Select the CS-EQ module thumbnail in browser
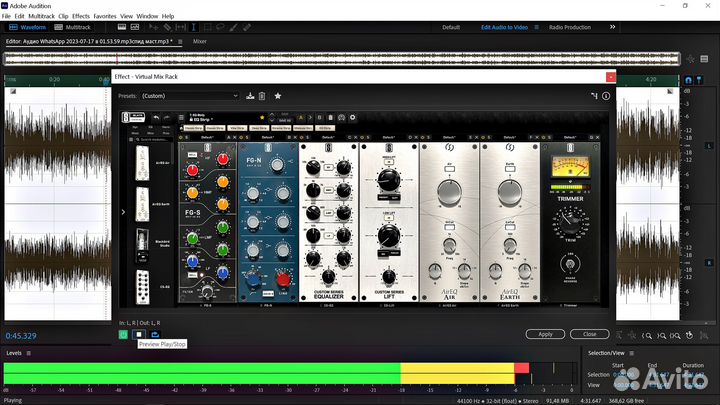 point(143,287)
